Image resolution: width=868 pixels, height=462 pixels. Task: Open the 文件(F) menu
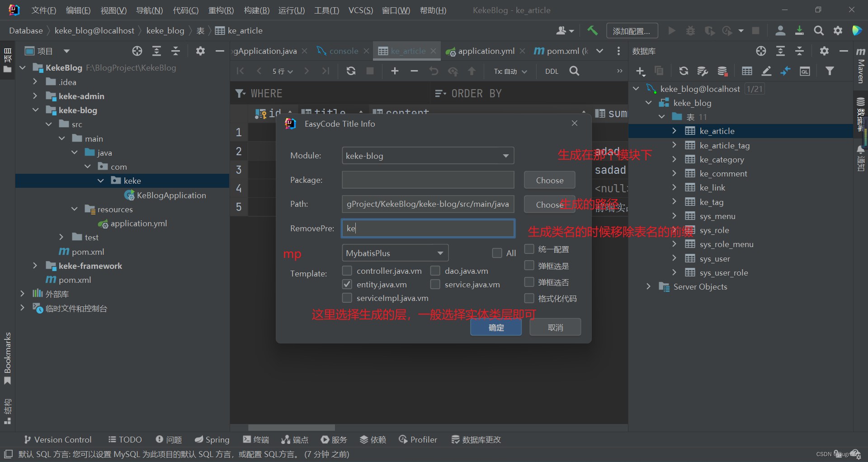tap(44, 10)
